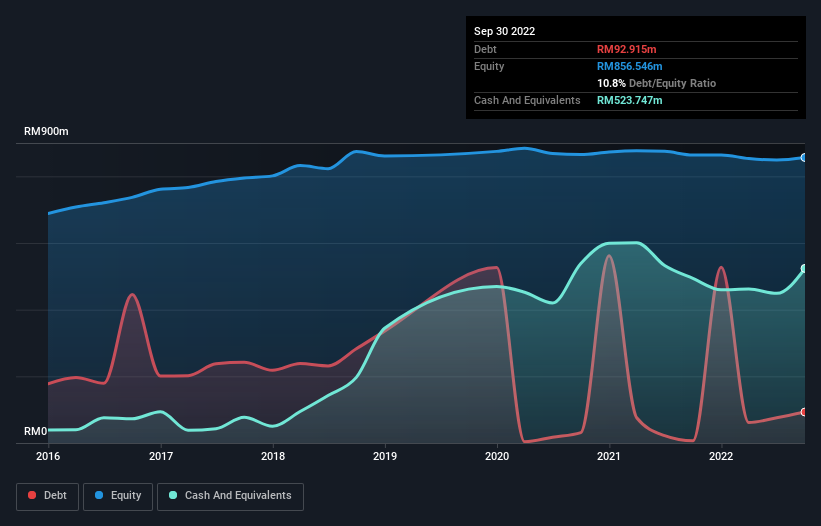Click the 10.8% Debt/Equity Ratio text
The width and height of the screenshot is (821, 526).
point(656,83)
